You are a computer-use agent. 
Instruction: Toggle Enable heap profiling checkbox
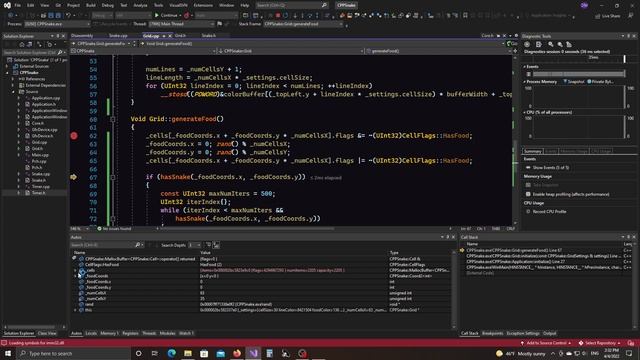528,194
